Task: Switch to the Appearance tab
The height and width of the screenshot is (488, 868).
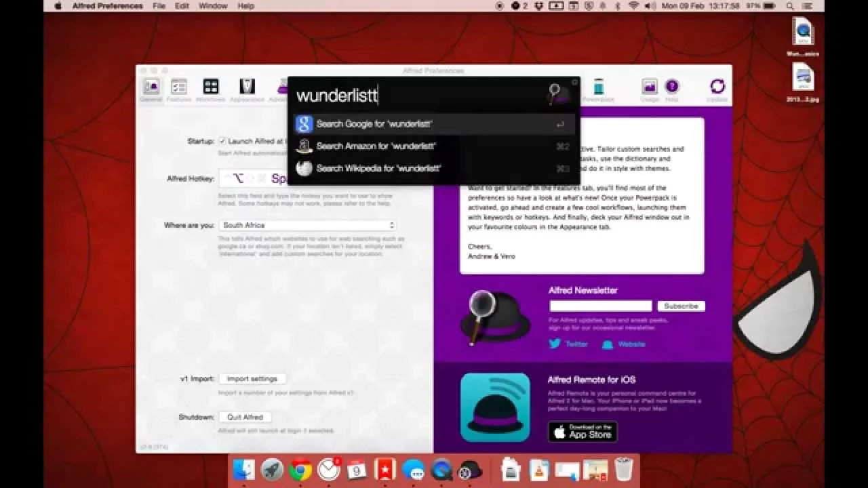Action: pyautogui.click(x=247, y=90)
